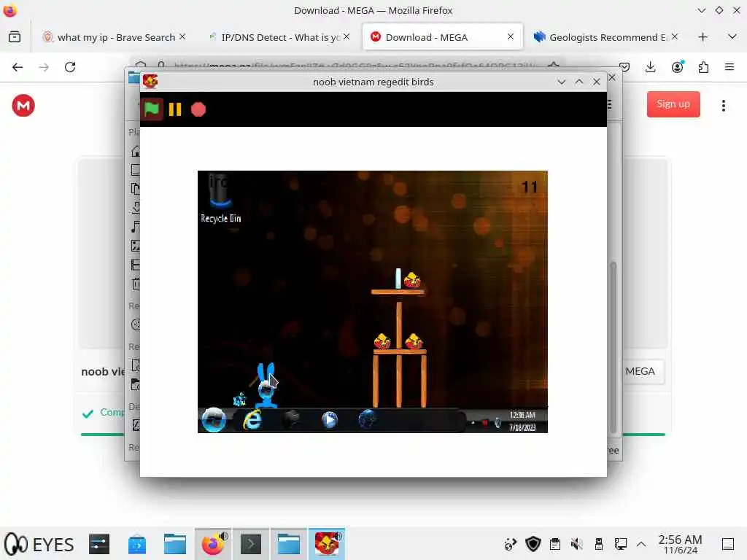Open a new Firefox tab
Viewport: 747px width, 560px height.
pyautogui.click(x=703, y=37)
